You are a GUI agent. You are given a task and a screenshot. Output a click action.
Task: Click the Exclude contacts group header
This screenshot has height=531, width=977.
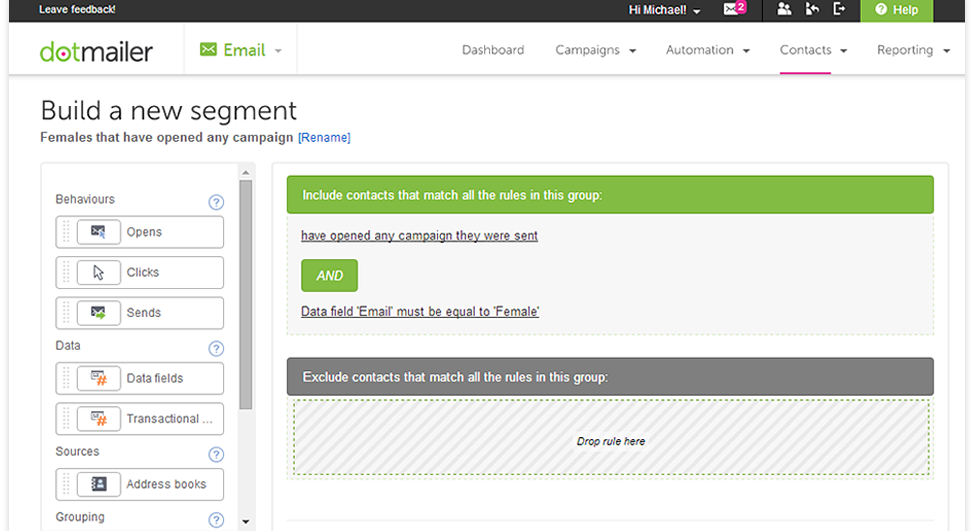610,376
